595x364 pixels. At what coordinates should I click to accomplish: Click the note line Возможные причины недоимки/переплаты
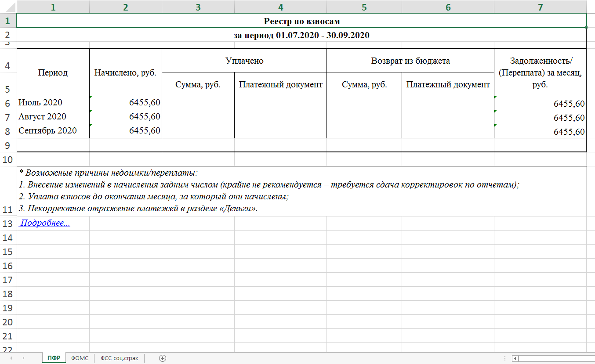click(109, 173)
